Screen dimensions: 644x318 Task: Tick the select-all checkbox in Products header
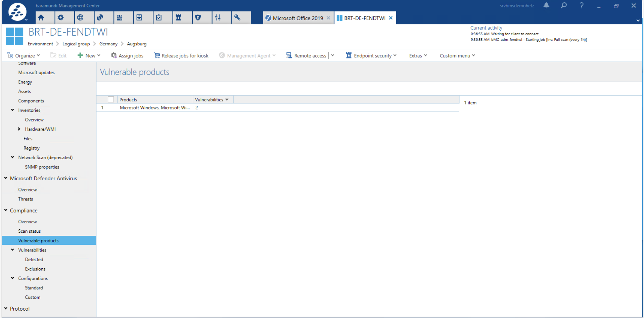pyautogui.click(x=111, y=99)
